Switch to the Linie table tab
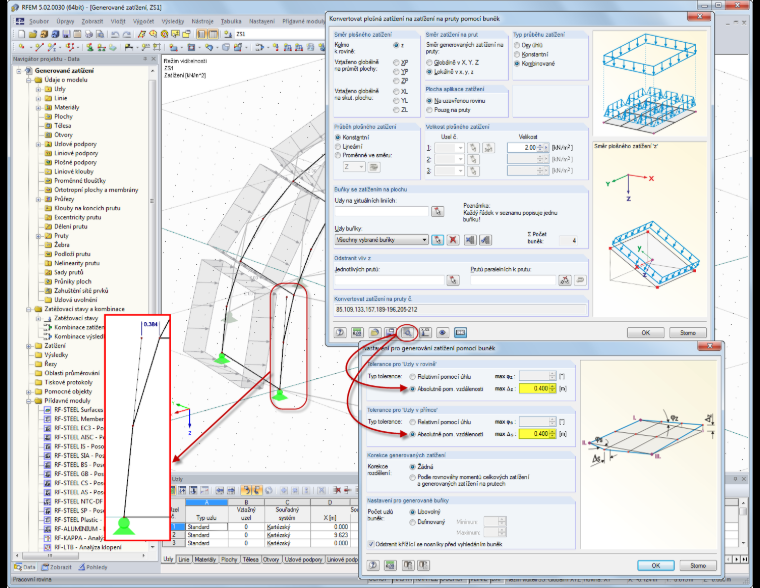Viewport: 760px width, 588px height. coord(184,559)
